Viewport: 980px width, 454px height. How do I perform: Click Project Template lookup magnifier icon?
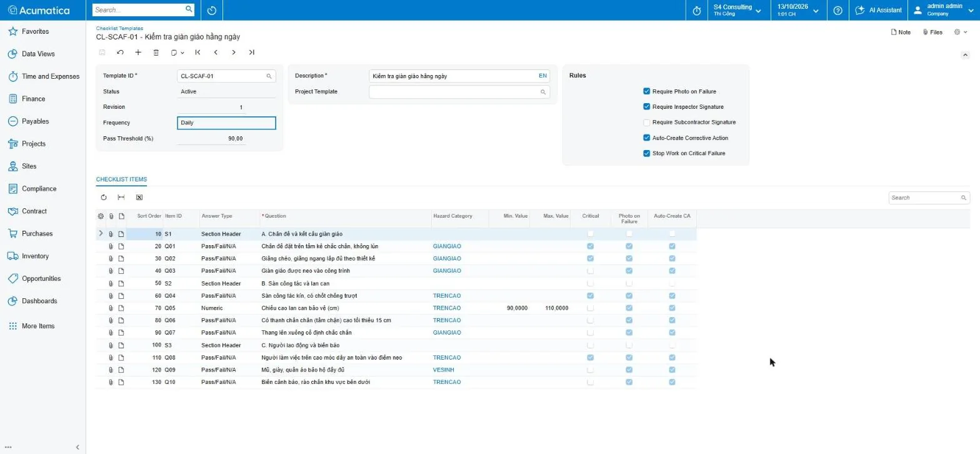[543, 92]
